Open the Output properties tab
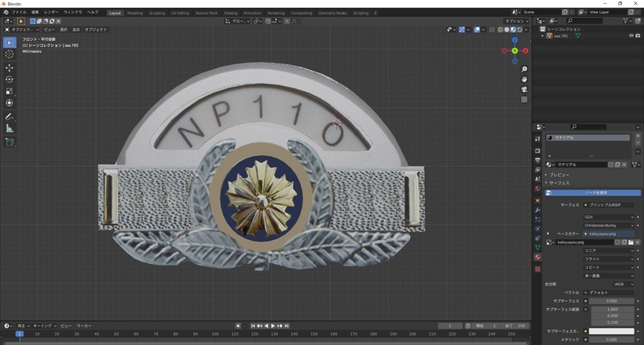Screen dimensions: 644x345 [x=538, y=161]
